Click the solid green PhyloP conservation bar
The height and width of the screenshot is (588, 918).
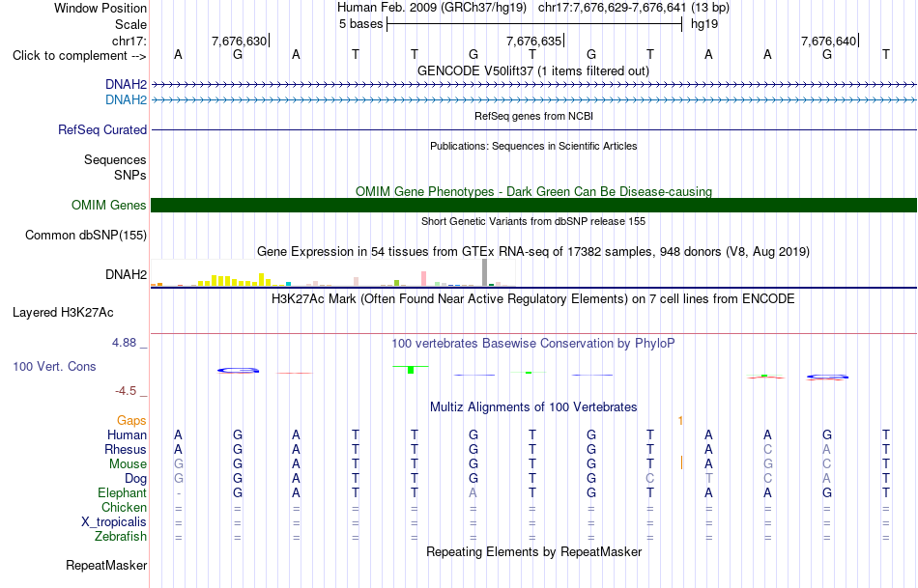[411, 370]
